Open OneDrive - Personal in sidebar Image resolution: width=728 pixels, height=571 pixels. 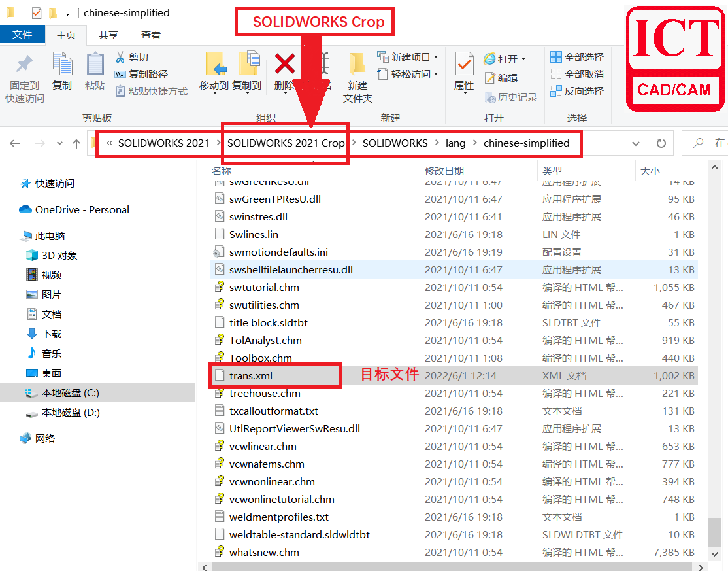(74, 209)
